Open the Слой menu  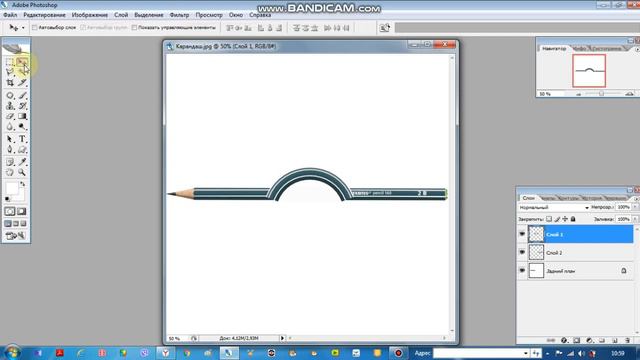point(121,15)
